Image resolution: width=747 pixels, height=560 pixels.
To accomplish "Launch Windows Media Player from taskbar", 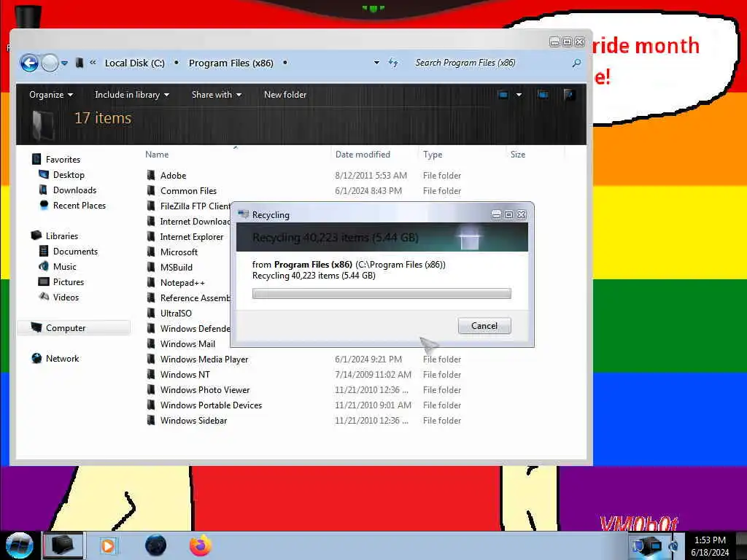I will click(108, 545).
